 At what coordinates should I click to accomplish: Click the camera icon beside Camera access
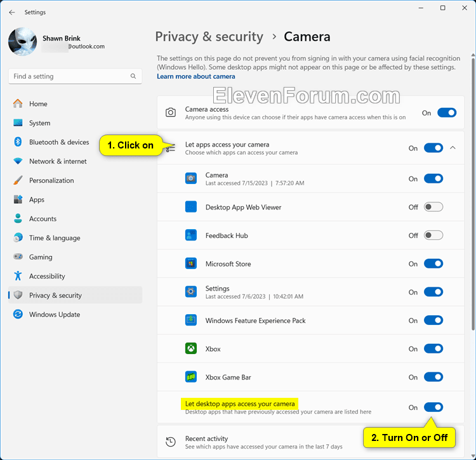coord(171,112)
